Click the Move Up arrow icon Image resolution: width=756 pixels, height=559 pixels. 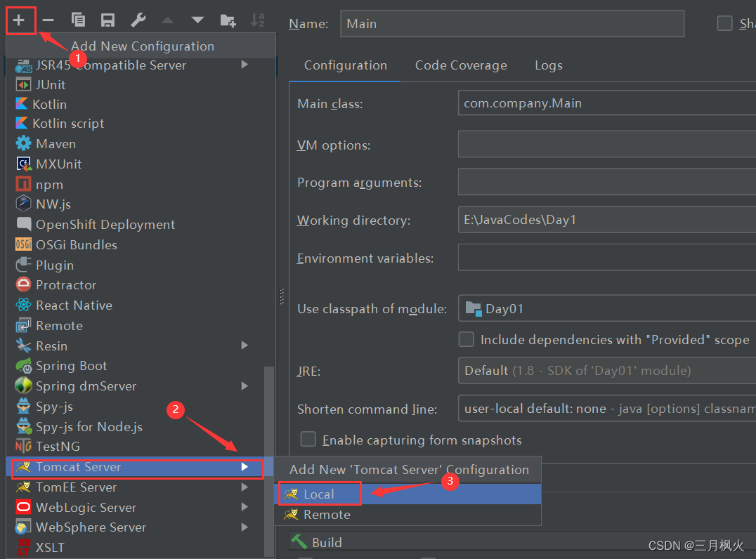(x=167, y=20)
